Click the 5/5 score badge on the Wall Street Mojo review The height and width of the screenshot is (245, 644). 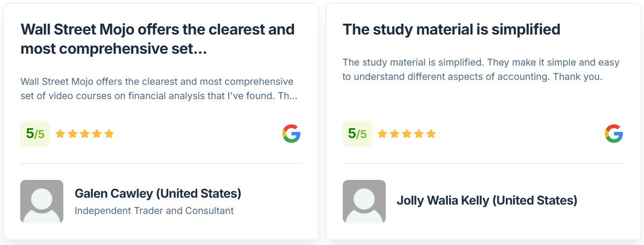coord(35,134)
